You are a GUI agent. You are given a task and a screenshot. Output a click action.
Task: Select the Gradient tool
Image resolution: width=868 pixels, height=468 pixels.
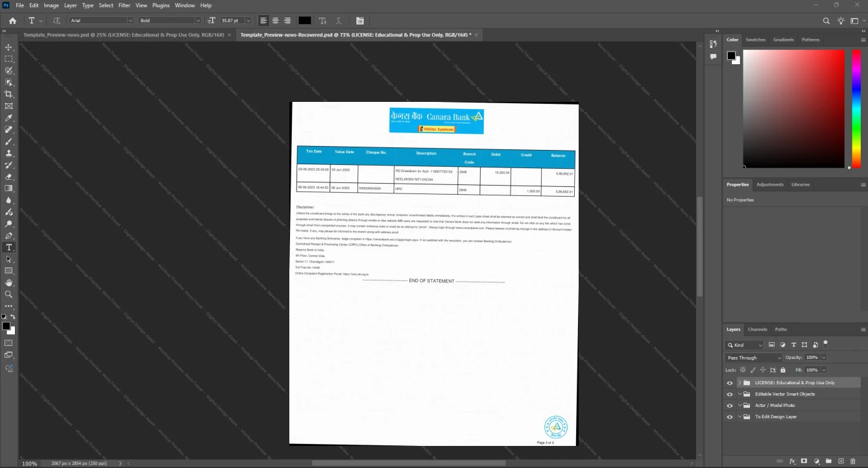tap(8, 188)
